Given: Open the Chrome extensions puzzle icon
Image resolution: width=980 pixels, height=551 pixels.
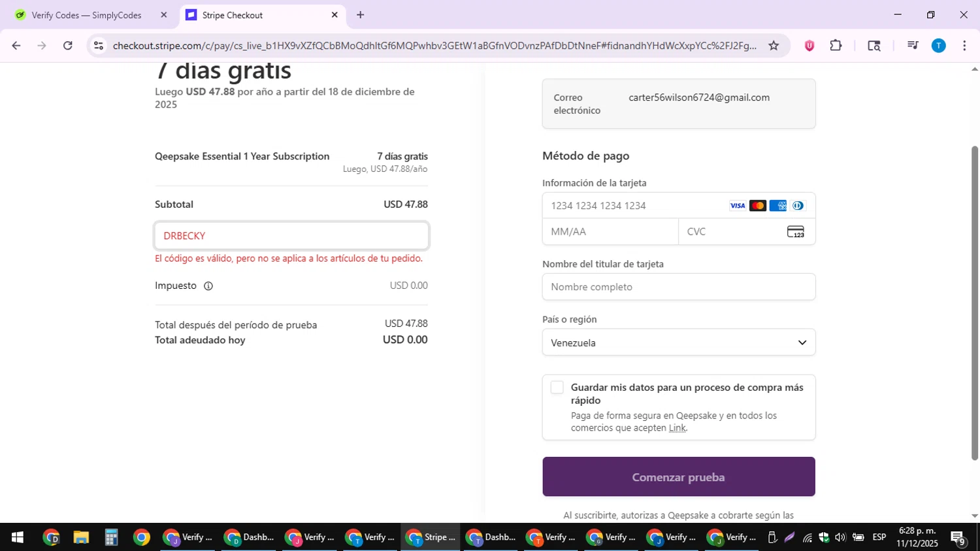Looking at the screenshot, I should tap(836, 46).
